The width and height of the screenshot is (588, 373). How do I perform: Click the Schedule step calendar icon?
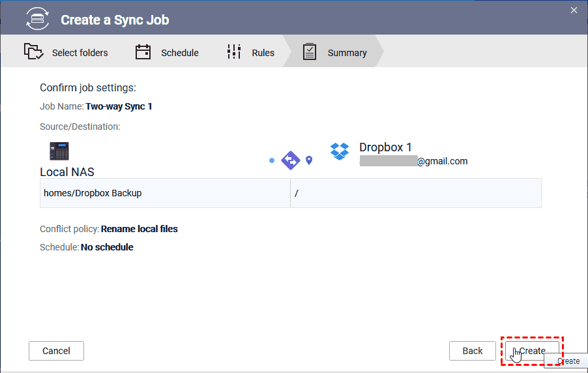(143, 52)
